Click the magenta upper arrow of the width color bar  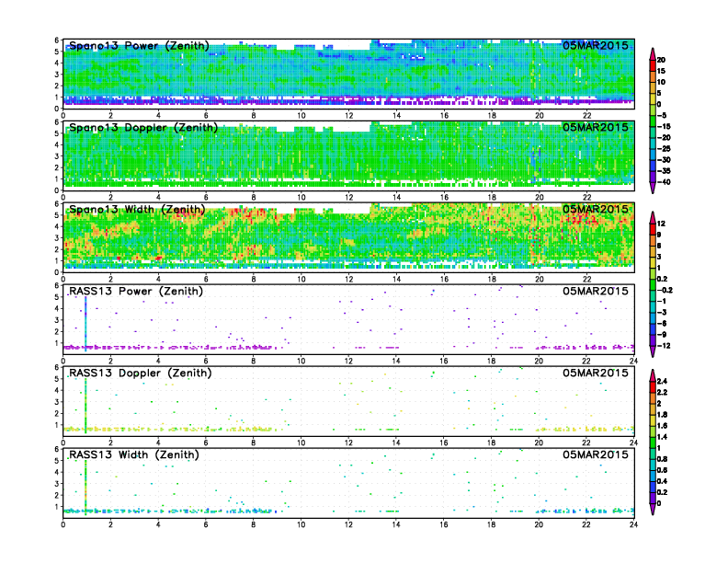pyautogui.click(x=653, y=375)
